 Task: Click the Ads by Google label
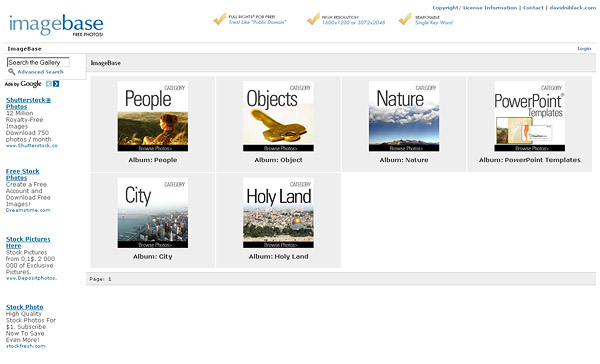[23, 84]
